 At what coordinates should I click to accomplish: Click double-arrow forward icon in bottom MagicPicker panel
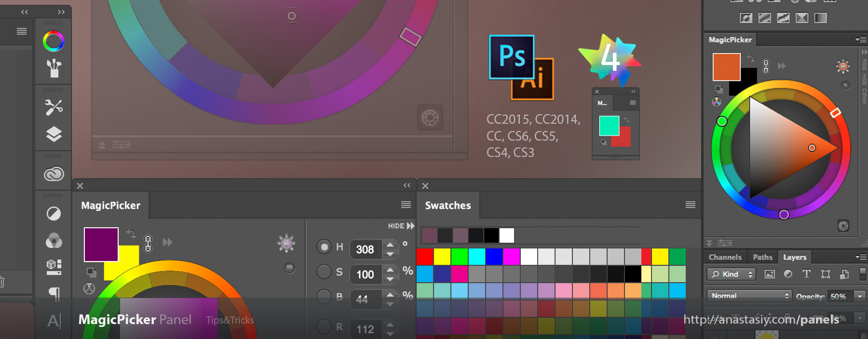167,242
